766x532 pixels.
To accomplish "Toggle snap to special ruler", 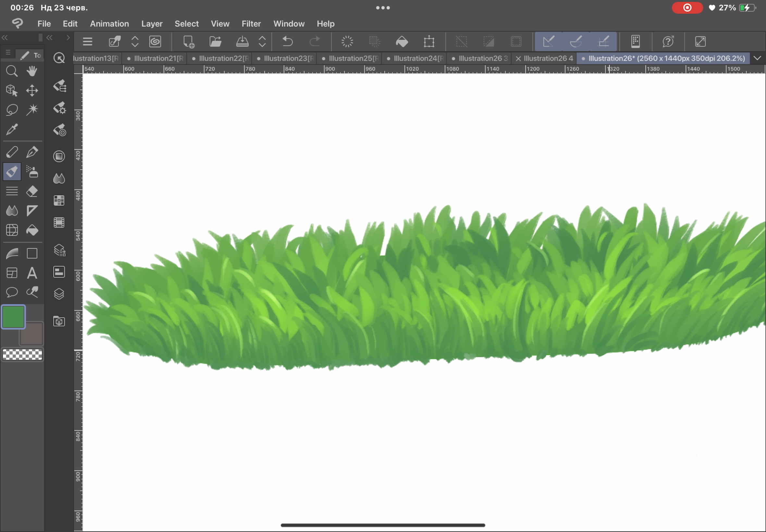I will [576, 42].
